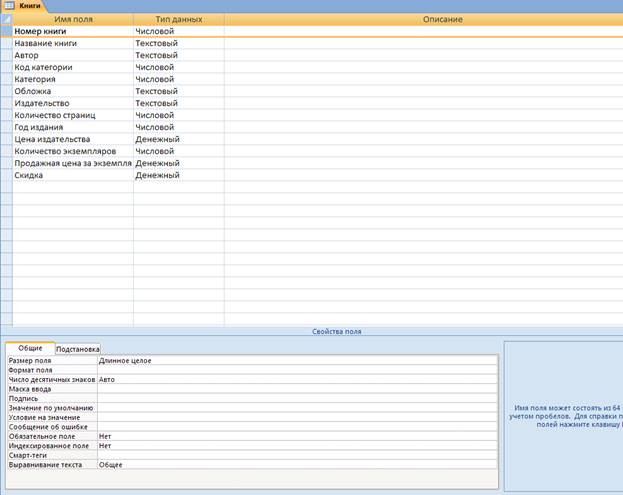Image resolution: width=623 pixels, height=495 pixels.
Task: Click the select-all corner box of the grid
Action: click(6, 19)
